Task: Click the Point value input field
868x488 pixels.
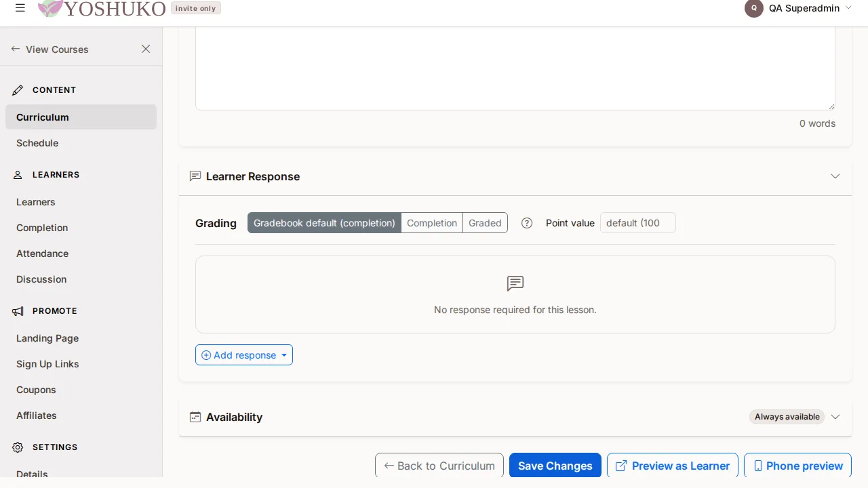Action: pos(638,223)
